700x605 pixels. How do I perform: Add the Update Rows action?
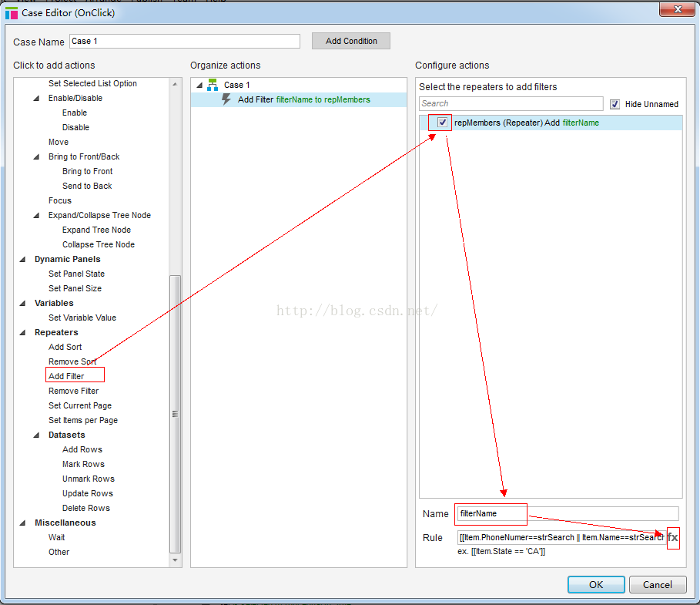tap(88, 494)
